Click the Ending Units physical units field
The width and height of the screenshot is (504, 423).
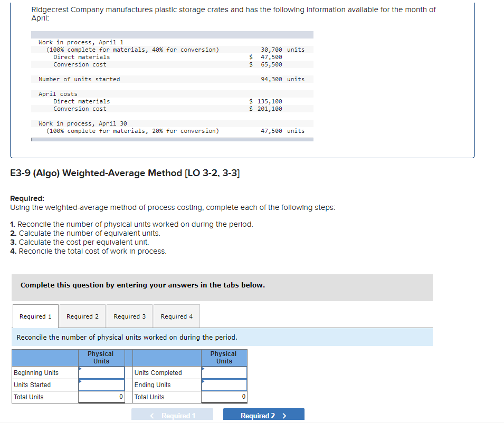tap(224, 385)
